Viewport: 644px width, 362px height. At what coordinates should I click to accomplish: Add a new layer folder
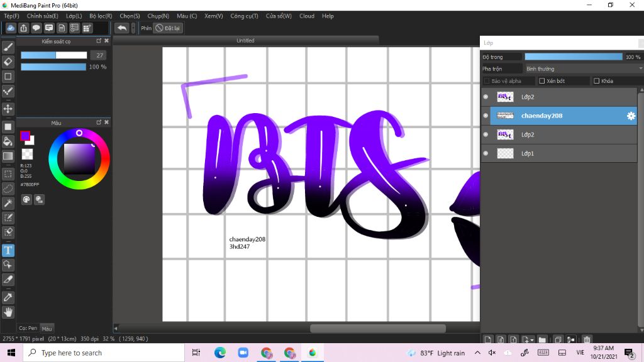pyautogui.click(x=542, y=339)
